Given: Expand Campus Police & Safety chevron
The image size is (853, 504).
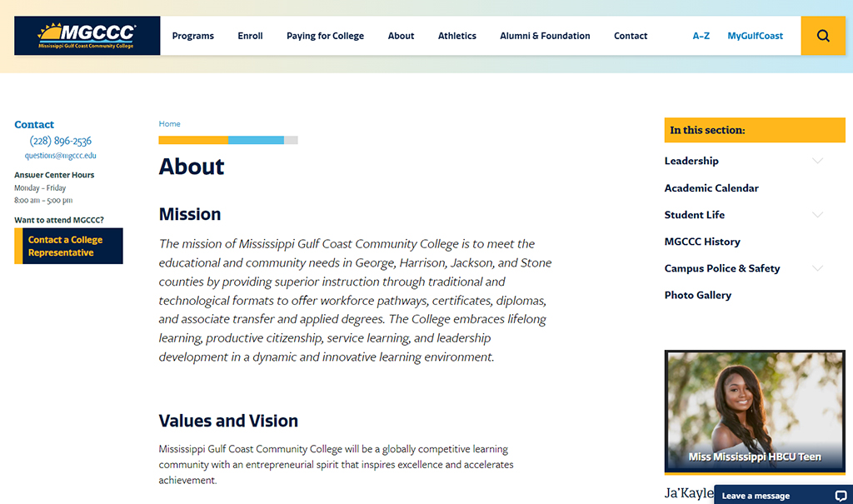Looking at the screenshot, I should [x=817, y=268].
